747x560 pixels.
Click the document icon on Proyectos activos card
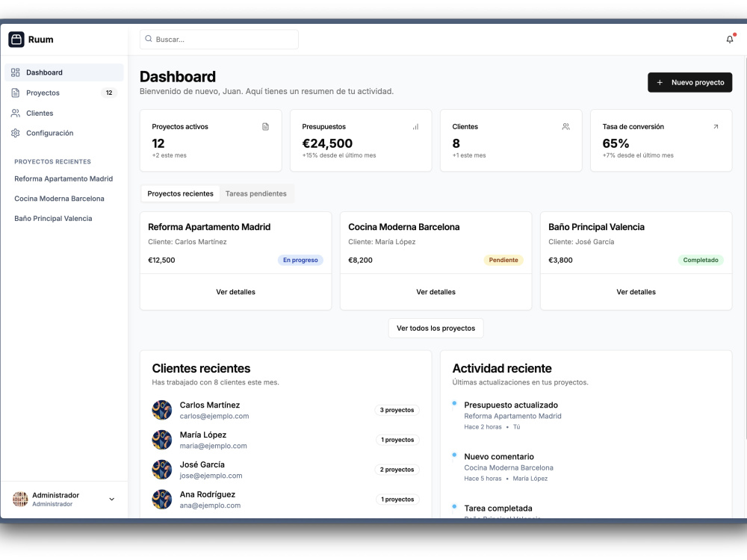(265, 127)
